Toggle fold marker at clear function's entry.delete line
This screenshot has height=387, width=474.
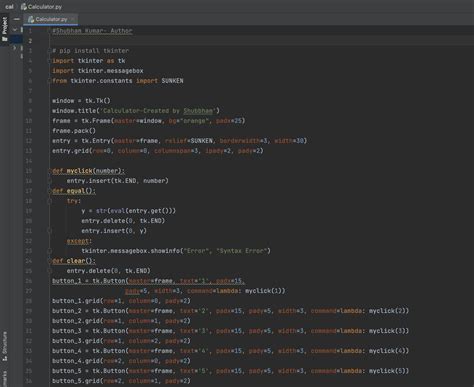(50, 271)
